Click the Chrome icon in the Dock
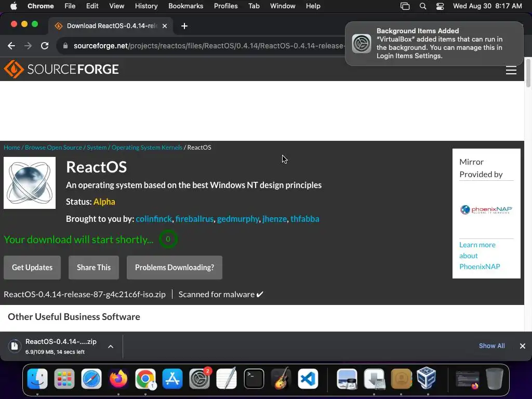 [145, 379]
